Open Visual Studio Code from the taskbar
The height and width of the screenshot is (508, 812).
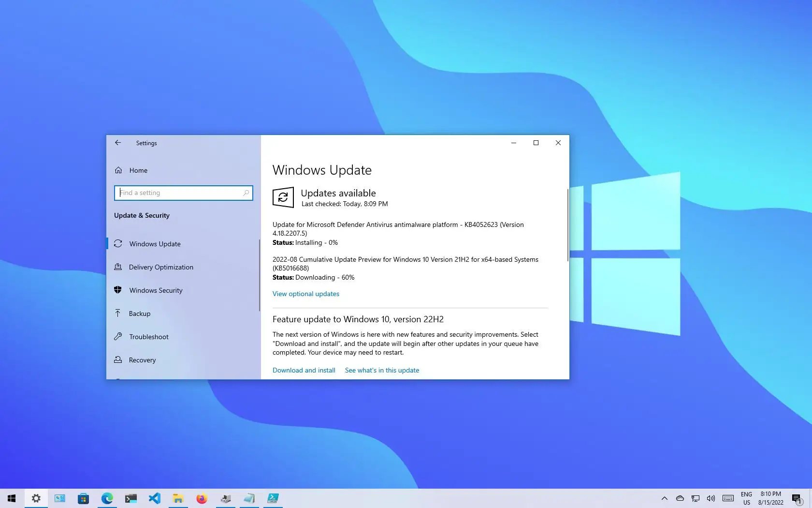[x=154, y=498]
